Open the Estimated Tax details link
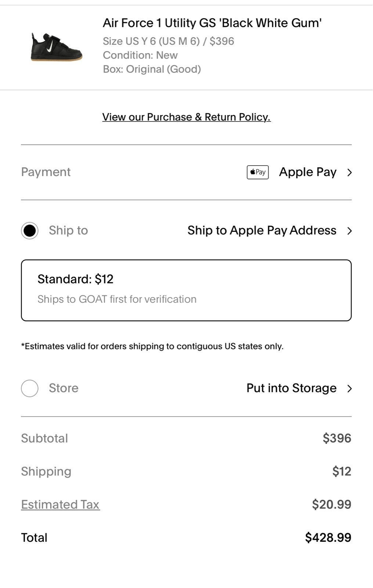 (x=60, y=505)
